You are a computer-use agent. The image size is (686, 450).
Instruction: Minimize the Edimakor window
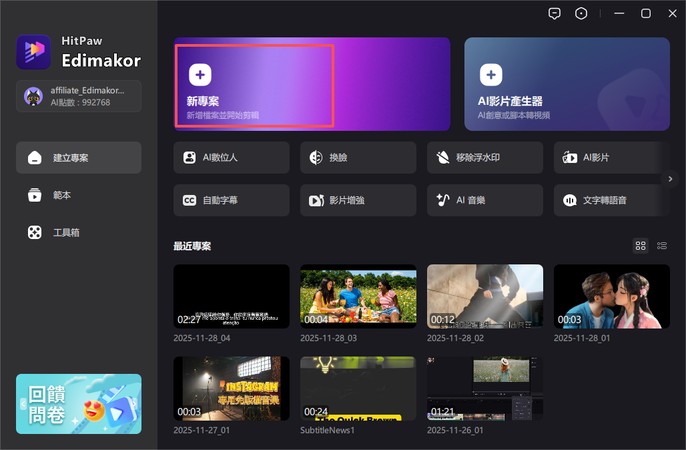(x=619, y=14)
